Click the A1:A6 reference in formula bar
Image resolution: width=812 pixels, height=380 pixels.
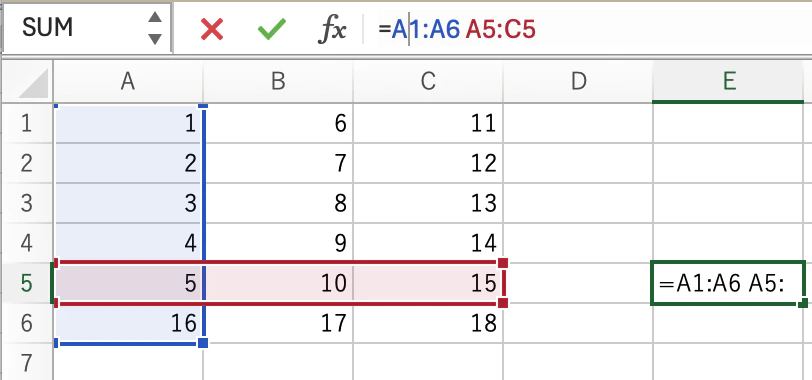[x=426, y=29]
